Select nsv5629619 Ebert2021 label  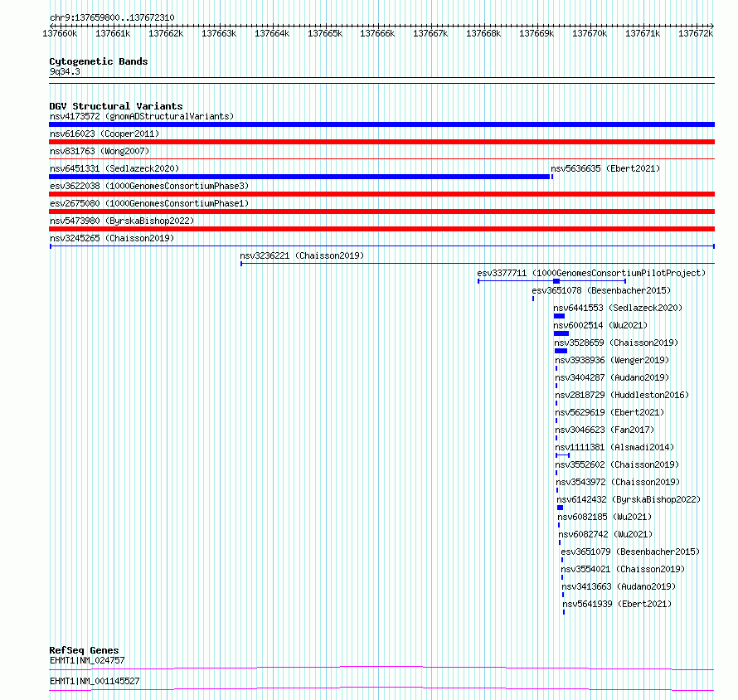click(610, 412)
